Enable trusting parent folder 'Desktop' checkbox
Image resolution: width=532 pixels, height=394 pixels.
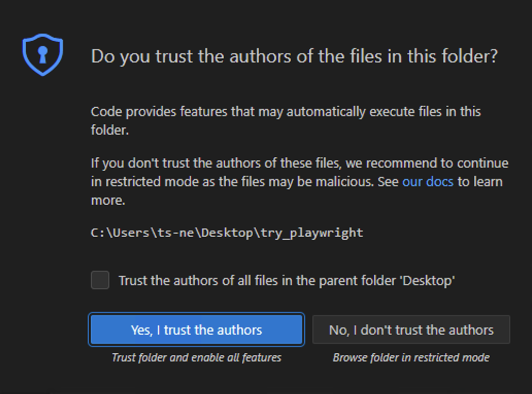pyautogui.click(x=100, y=281)
